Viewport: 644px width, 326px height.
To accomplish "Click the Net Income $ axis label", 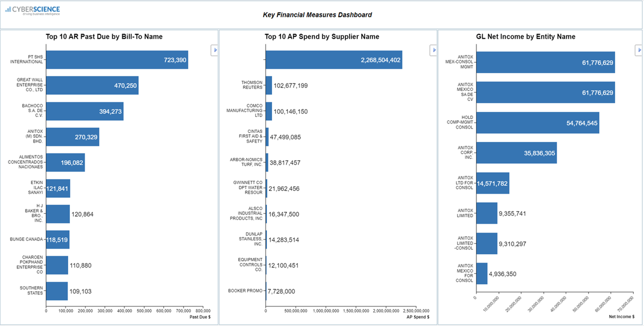I will 621,317.
